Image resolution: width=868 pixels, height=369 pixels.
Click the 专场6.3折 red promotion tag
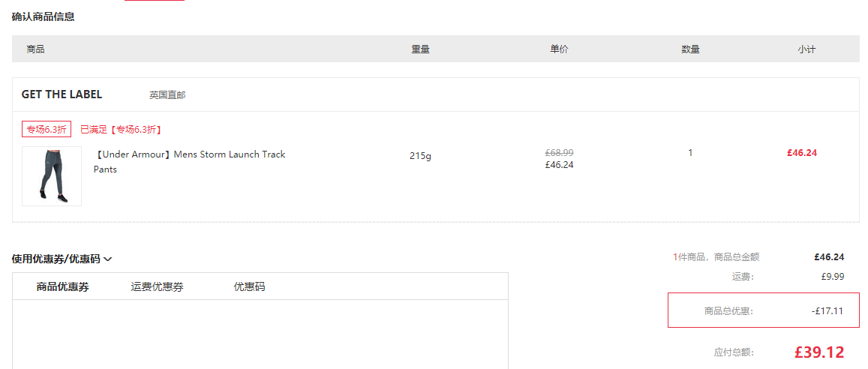point(47,130)
